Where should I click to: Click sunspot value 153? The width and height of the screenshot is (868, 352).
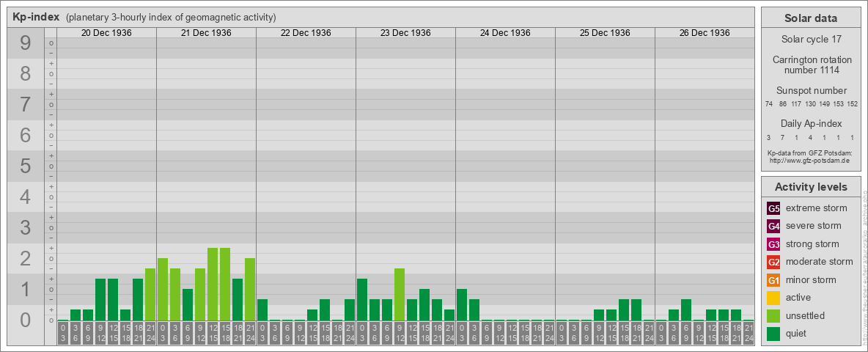tap(839, 104)
